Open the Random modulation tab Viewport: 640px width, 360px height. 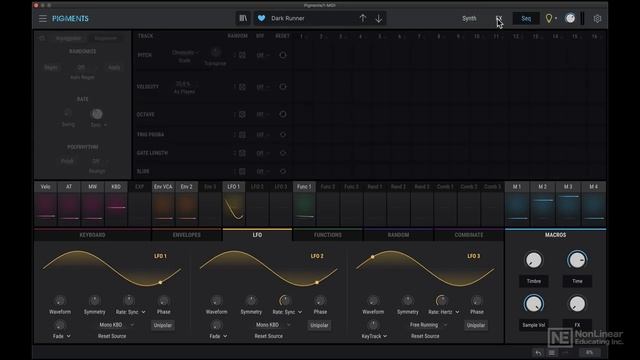point(398,235)
